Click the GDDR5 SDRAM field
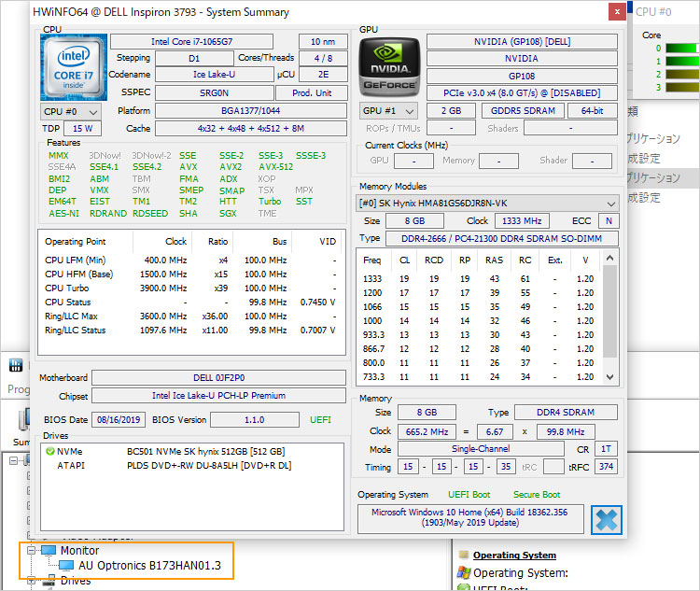Image resolution: width=700 pixels, height=591 pixels. pos(523,110)
